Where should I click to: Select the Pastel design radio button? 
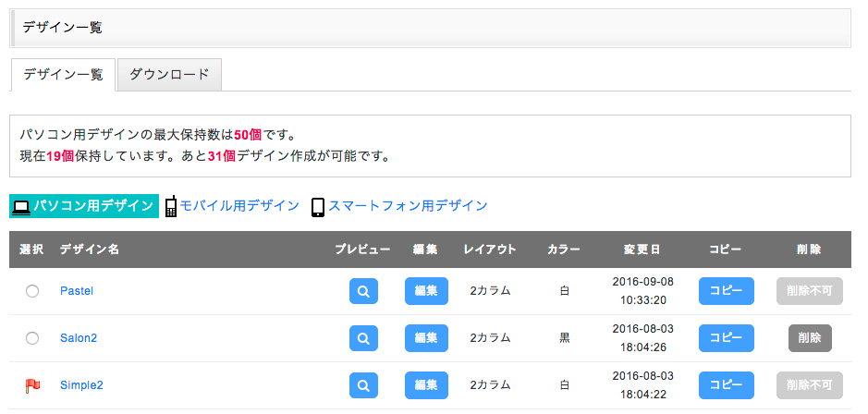pyautogui.click(x=32, y=291)
